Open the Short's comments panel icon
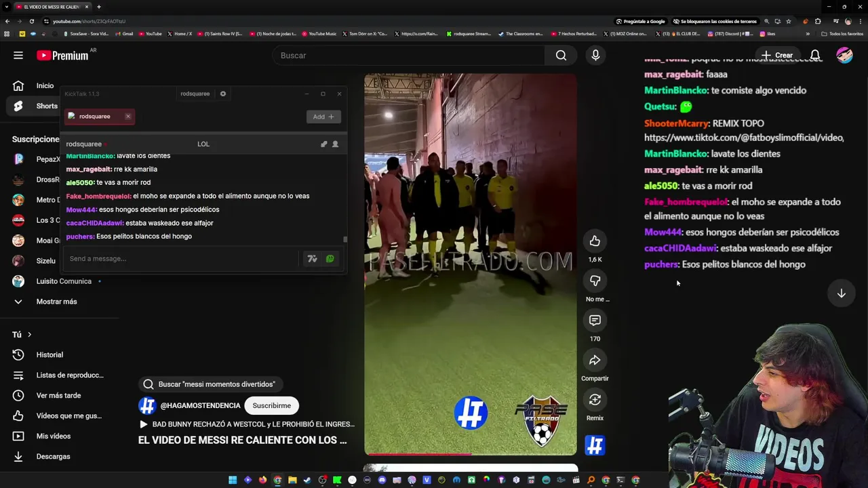 [x=595, y=320]
